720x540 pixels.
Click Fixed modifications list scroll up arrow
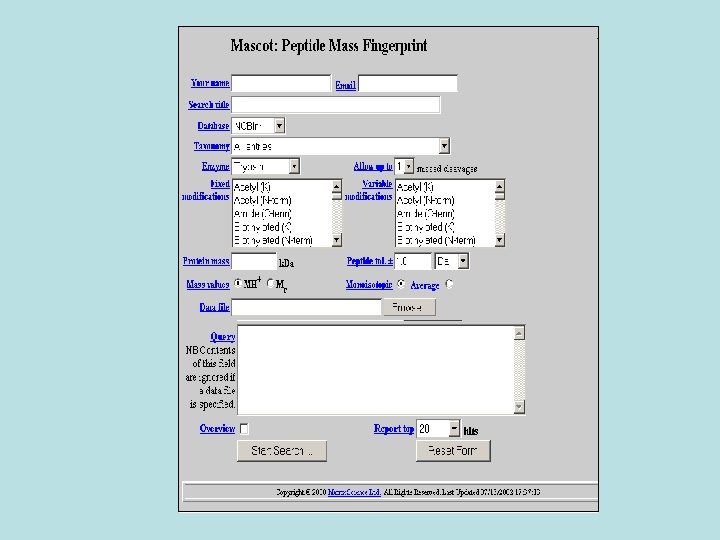[x=337, y=186]
